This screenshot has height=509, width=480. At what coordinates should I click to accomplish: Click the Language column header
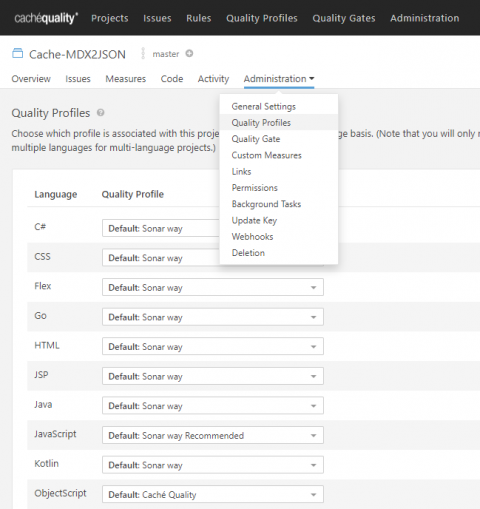pos(56,194)
